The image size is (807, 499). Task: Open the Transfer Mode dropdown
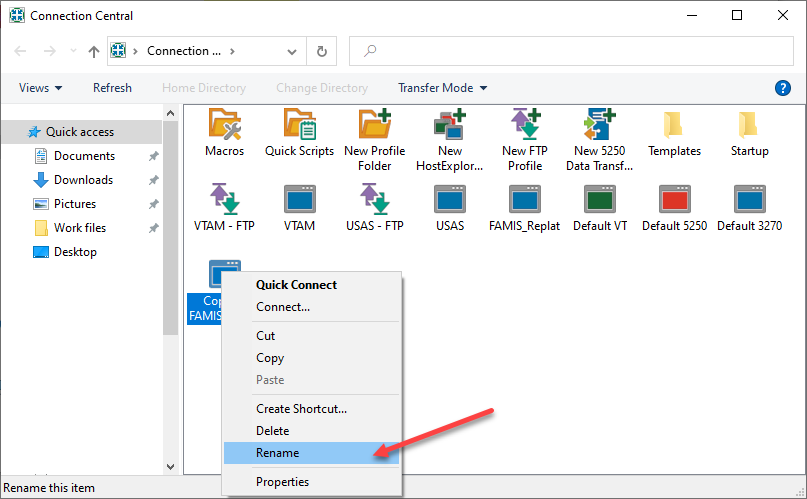tap(443, 88)
